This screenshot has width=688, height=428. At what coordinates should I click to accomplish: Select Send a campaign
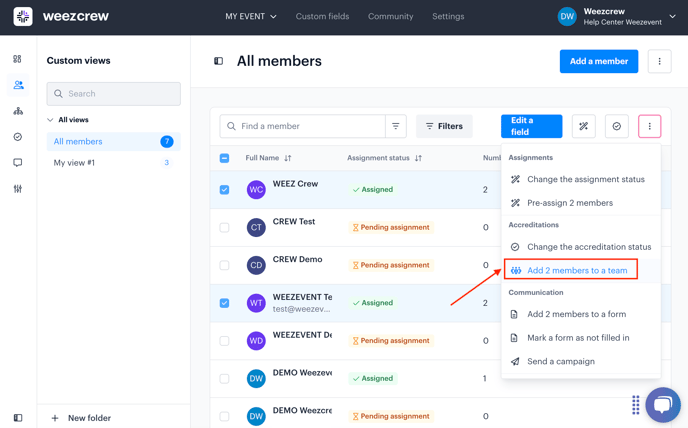(x=581, y=361)
